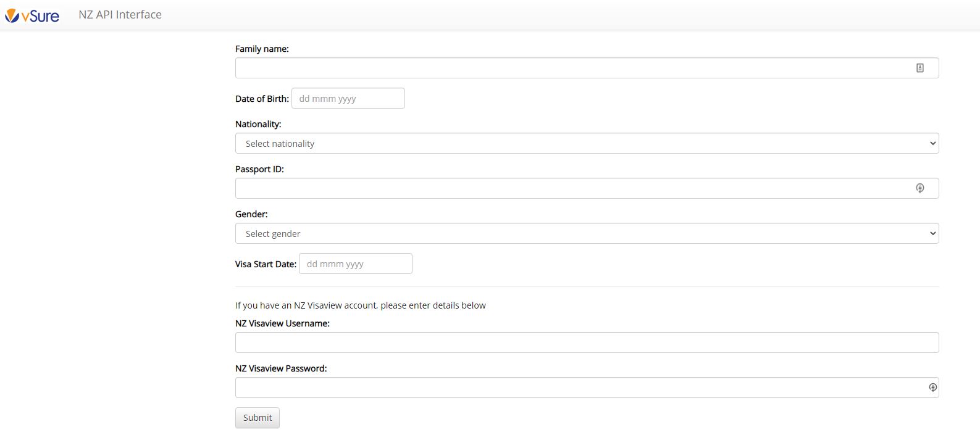Click the key icon in Visaview Password field
Viewport: 980px width, 448px height.
932,388
